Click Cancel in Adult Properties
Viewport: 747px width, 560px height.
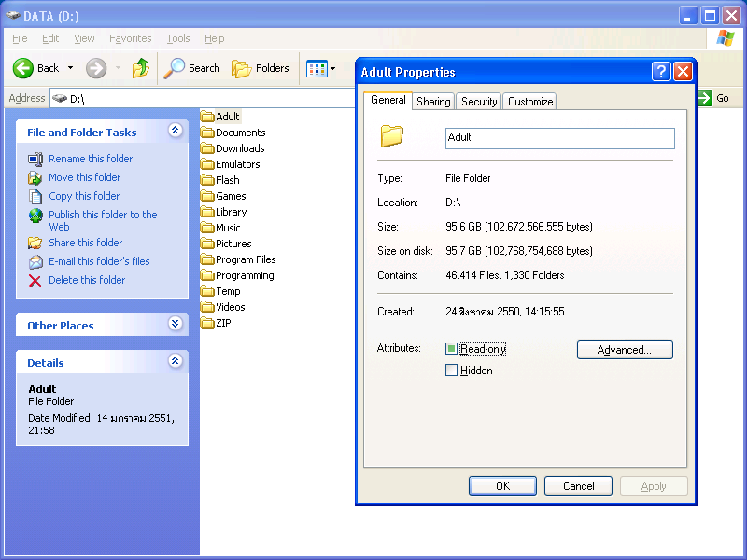point(578,485)
